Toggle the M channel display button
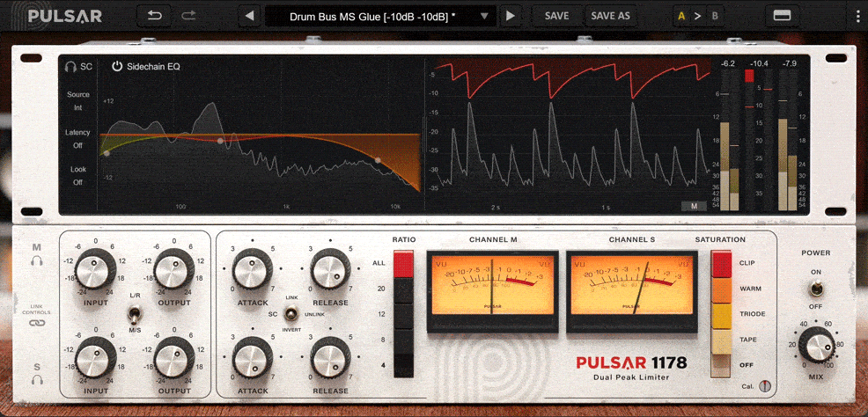Image resolution: width=868 pixels, height=417 pixels. point(695,206)
